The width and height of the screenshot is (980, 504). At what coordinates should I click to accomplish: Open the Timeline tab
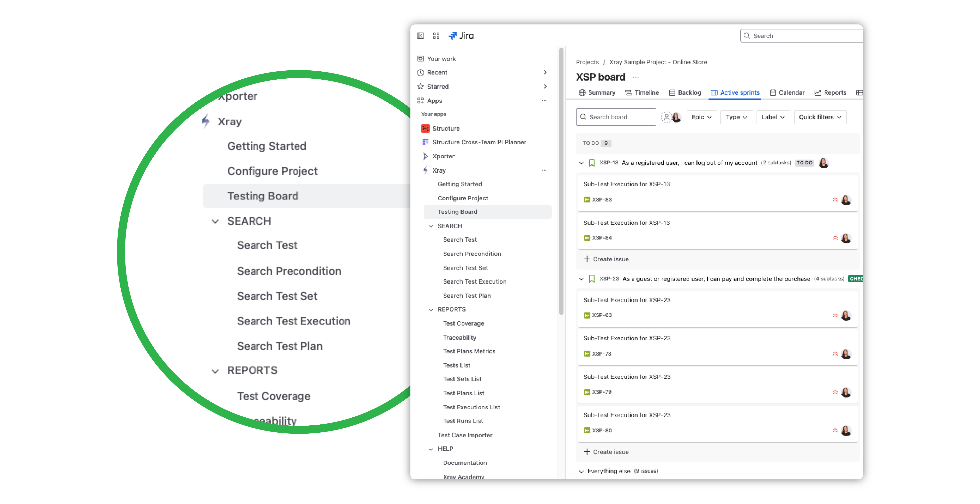(642, 92)
